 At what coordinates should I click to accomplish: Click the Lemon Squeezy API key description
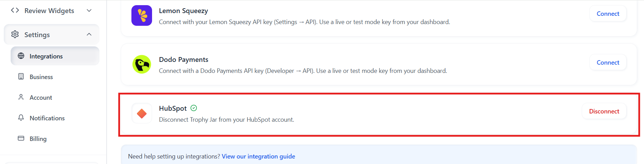point(304,22)
